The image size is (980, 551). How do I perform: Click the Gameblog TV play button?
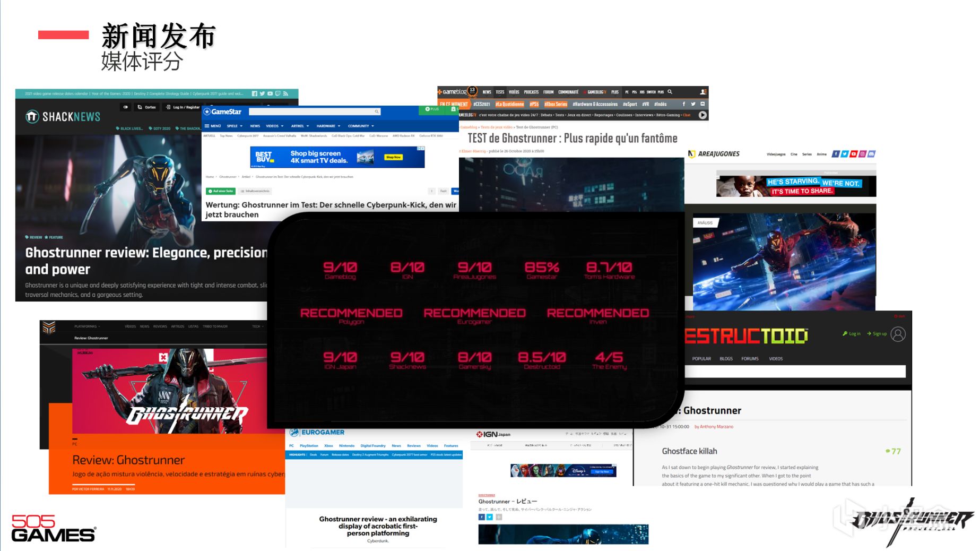[703, 115]
